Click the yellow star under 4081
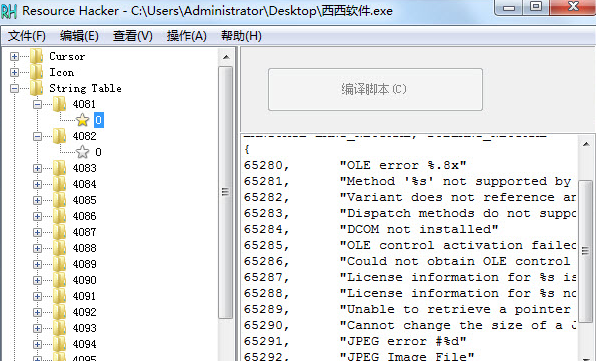596x361 pixels. [82, 120]
